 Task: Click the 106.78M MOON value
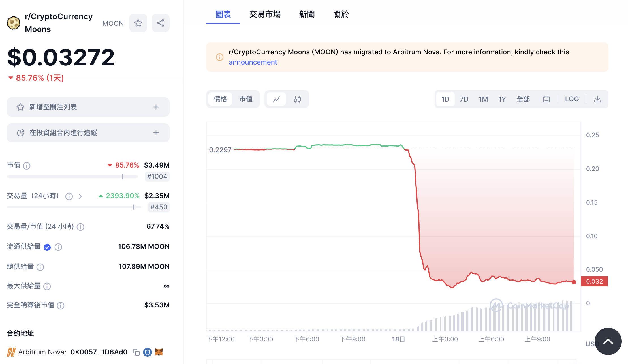click(x=144, y=247)
